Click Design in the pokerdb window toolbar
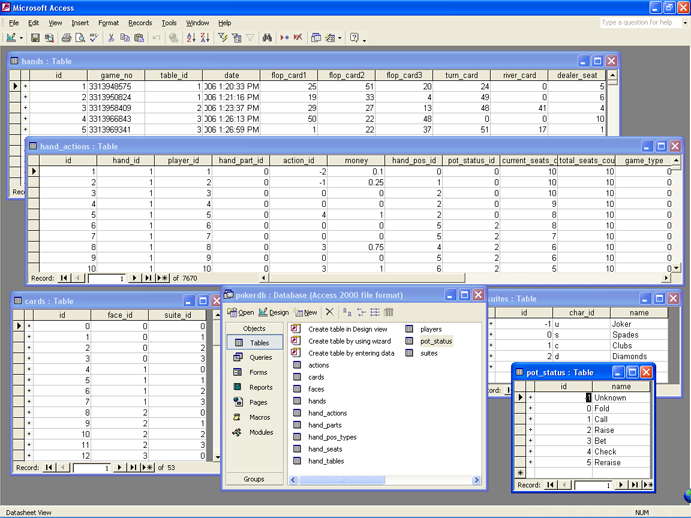691x518 pixels. (274, 312)
